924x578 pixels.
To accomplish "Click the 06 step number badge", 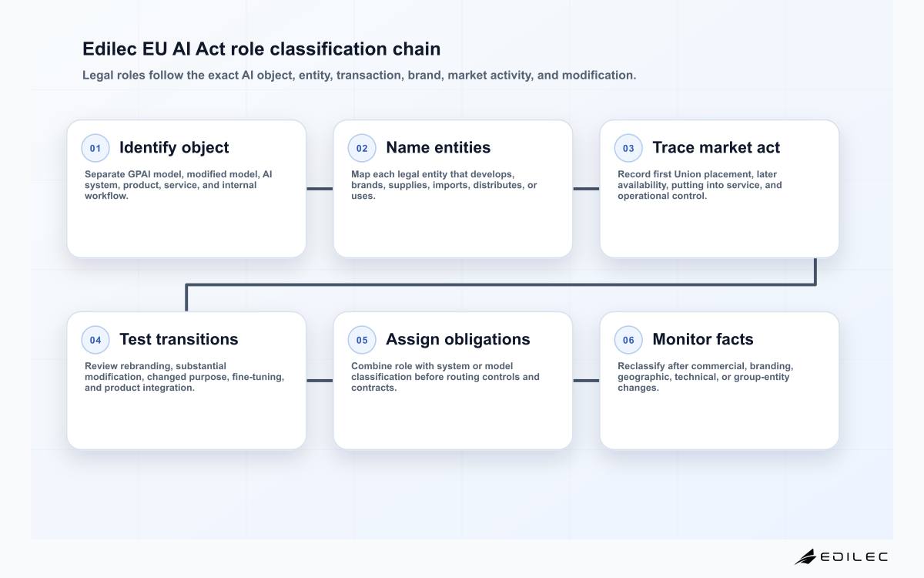I will (628, 340).
